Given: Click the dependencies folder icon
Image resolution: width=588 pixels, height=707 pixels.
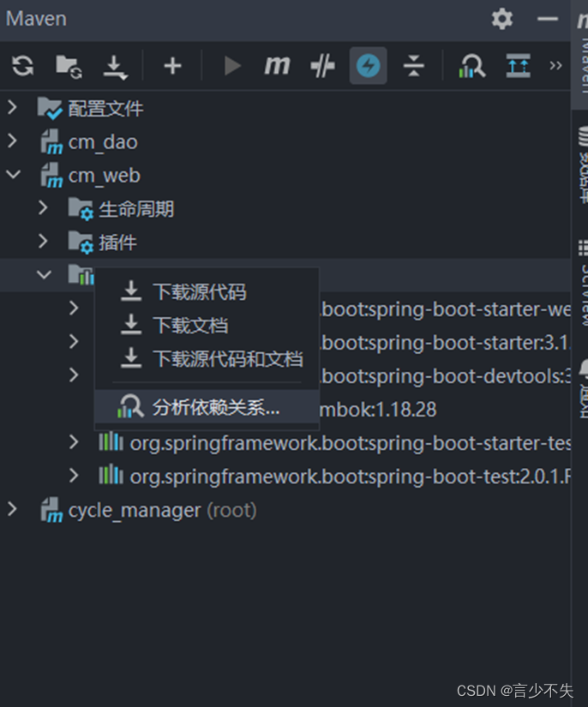Looking at the screenshot, I should 81,274.
